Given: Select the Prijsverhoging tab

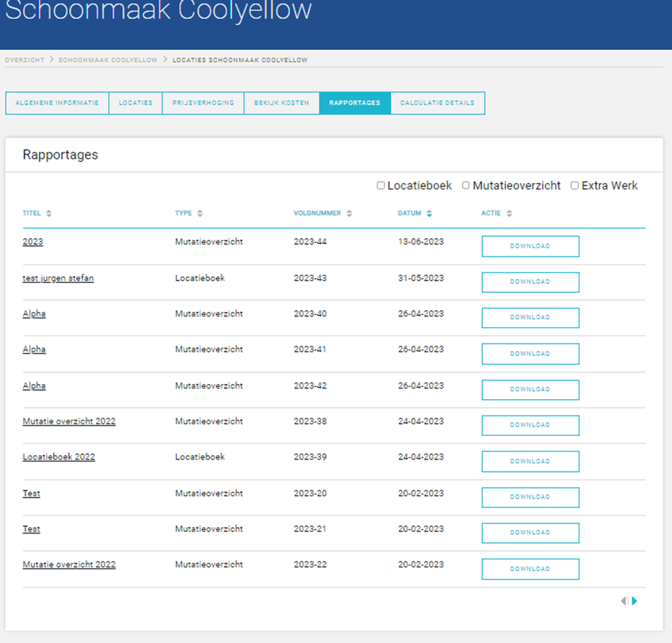Looking at the screenshot, I should click(203, 103).
